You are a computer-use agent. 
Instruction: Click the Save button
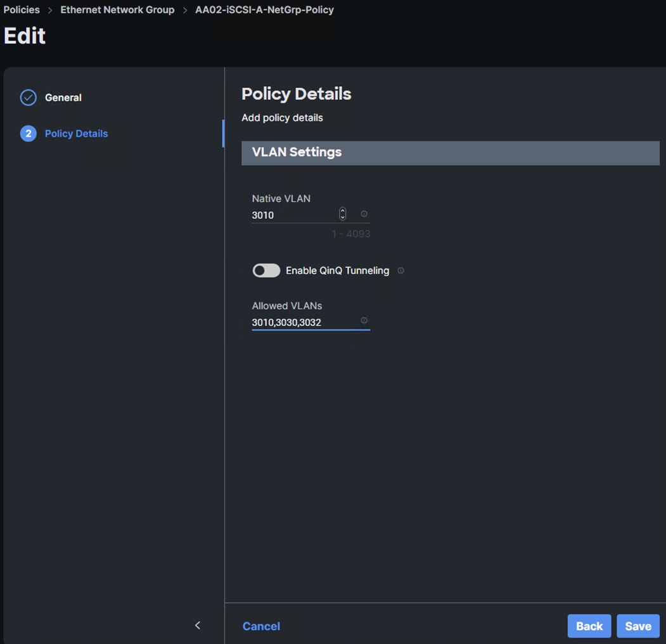[x=637, y=626]
